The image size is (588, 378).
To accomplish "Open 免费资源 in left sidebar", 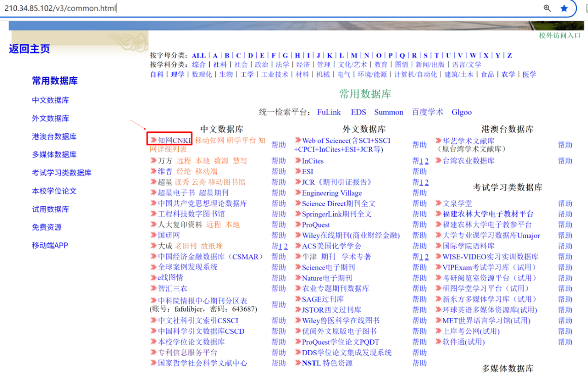I will [x=47, y=227].
